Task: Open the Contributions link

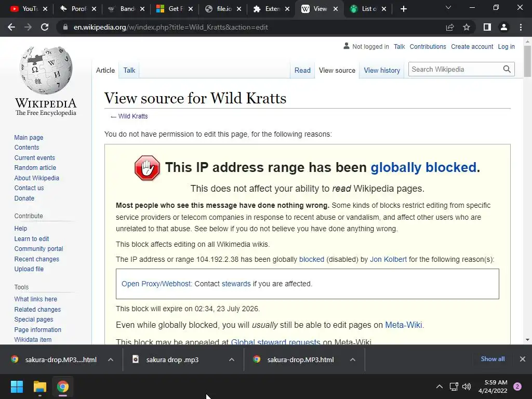Action: coord(428,46)
